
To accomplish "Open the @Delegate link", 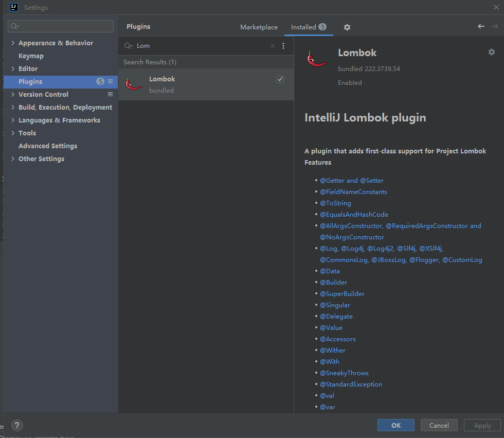I will (x=336, y=317).
